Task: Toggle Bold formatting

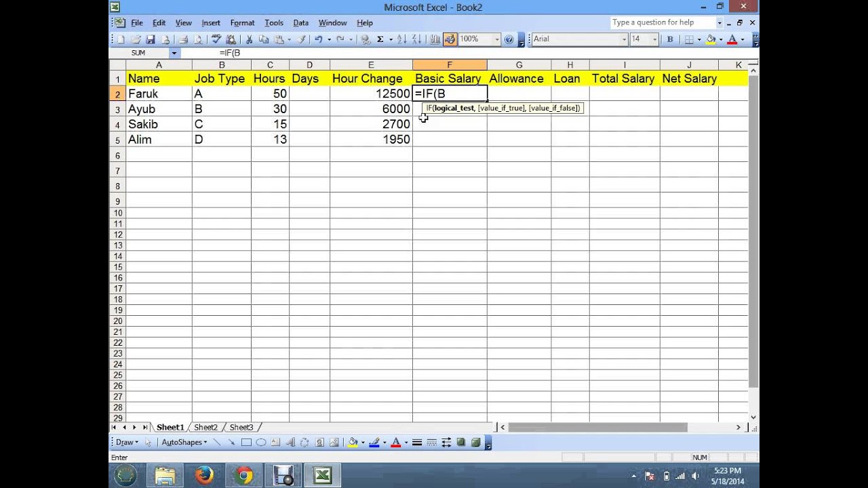Action: point(670,39)
